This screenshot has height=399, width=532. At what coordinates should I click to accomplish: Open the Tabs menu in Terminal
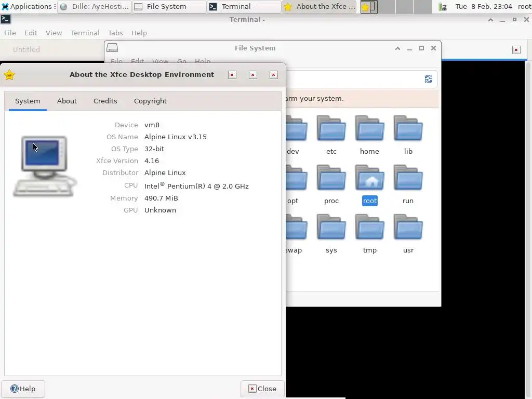coord(115,33)
